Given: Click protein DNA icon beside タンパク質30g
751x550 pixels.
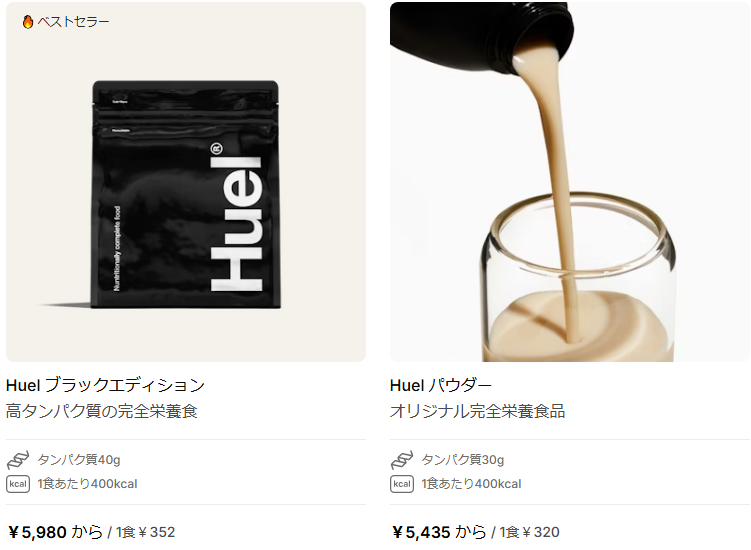Looking at the screenshot, I should (402, 460).
